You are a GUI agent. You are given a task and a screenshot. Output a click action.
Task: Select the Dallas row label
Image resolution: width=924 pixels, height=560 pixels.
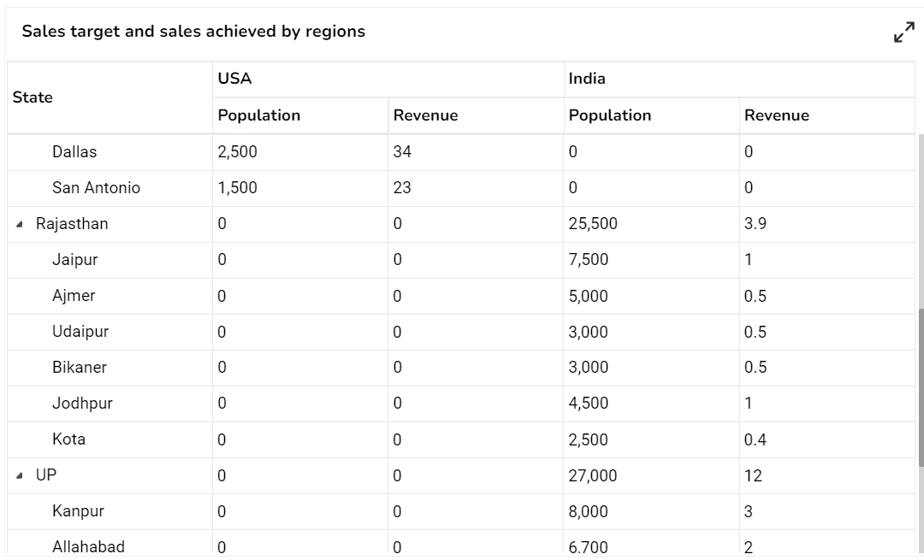pos(74,152)
